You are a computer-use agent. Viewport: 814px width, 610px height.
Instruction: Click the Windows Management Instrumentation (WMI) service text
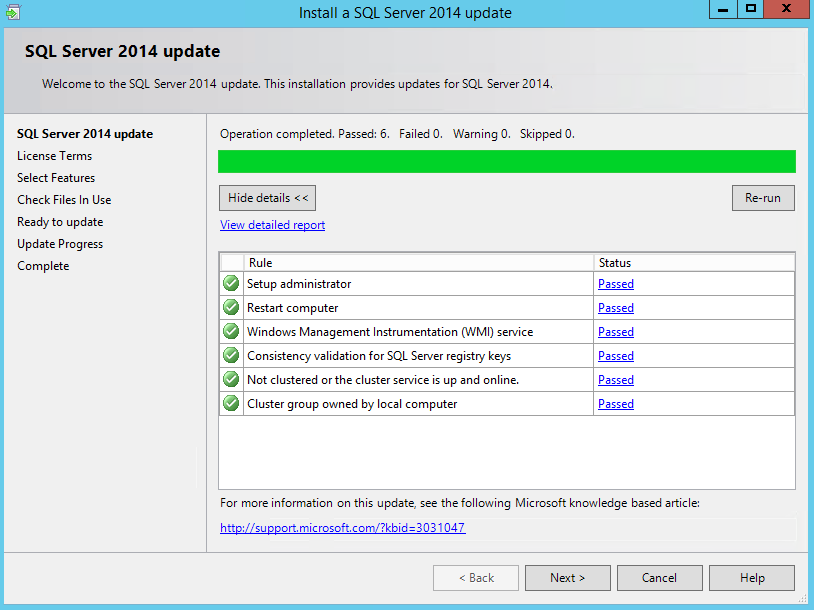point(390,332)
